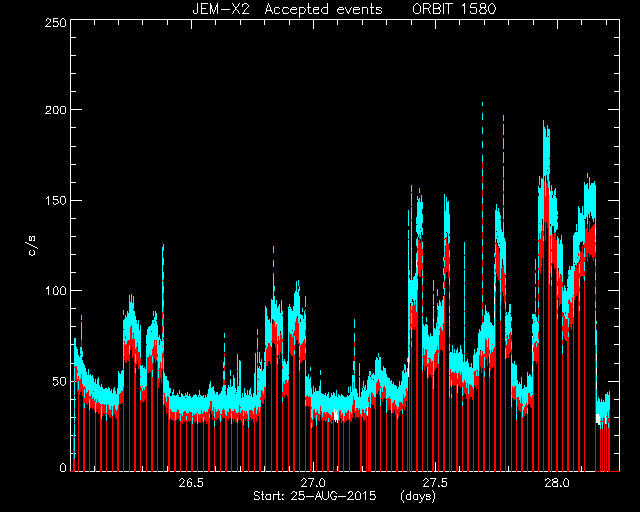Click the 'ORBIT 1580' title text

coord(454,9)
